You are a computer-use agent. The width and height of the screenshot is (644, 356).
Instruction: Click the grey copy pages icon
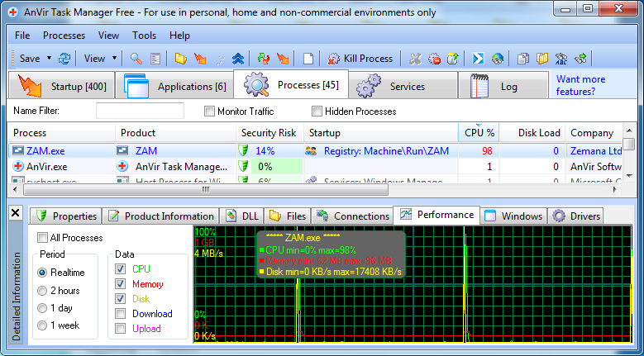522,59
